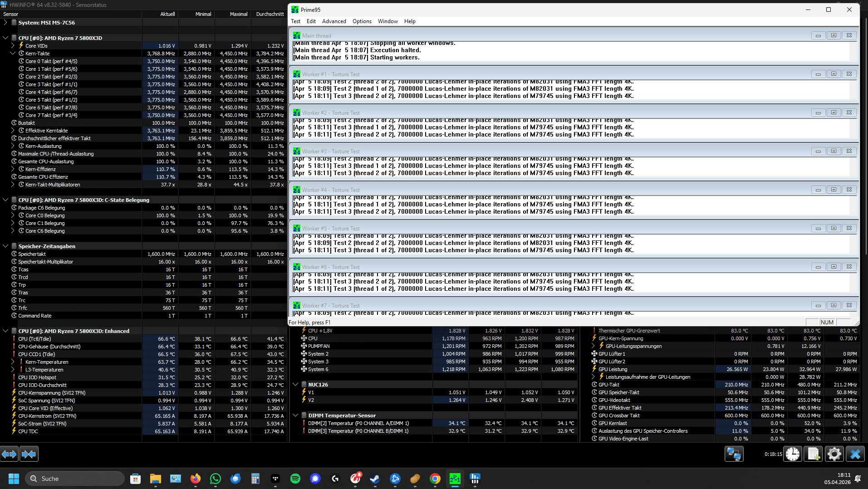Click Worker #3 Torture Test window icon
This screenshot has width=868, height=489.
(x=297, y=151)
